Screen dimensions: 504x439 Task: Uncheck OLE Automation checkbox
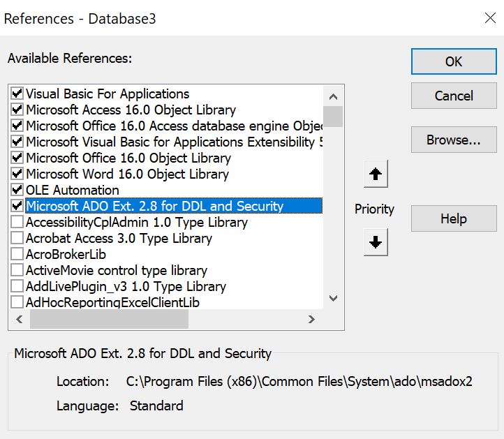[17, 190]
